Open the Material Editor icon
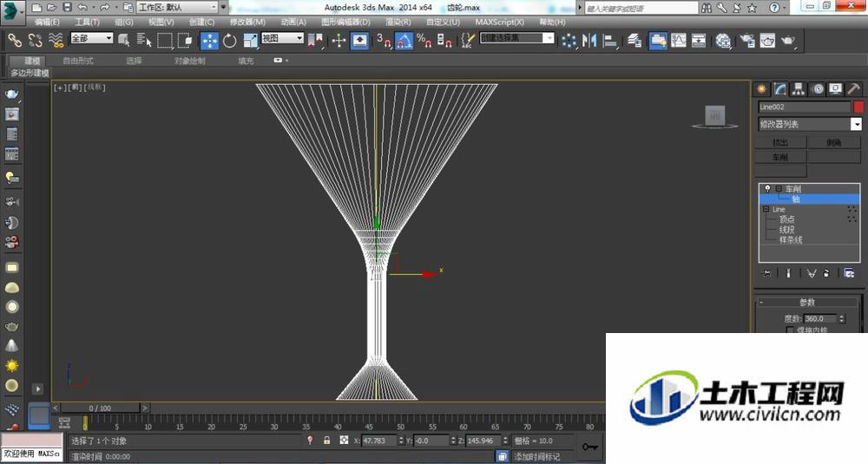The width and height of the screenshot is (868, 464). pos(723,41)
